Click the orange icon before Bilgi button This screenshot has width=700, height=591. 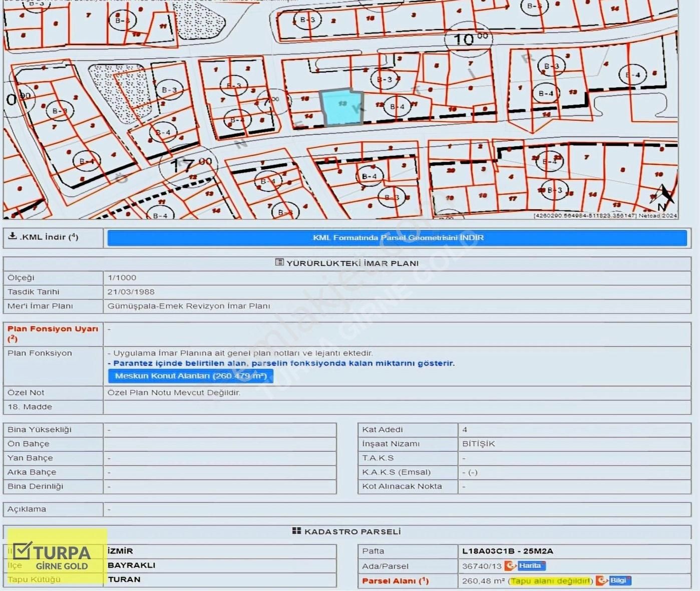(x=601, y=580)
